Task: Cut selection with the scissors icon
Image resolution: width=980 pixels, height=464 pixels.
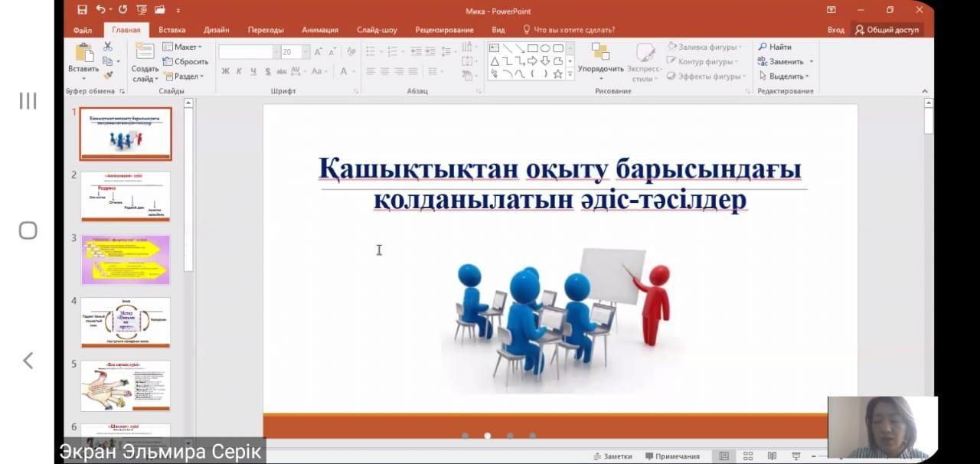Action: 108,47
